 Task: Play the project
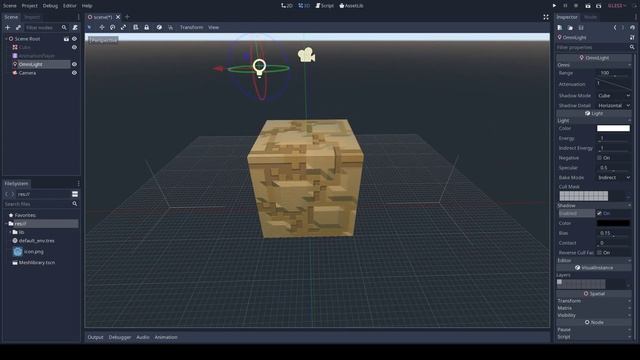click(x=554, y=6)
